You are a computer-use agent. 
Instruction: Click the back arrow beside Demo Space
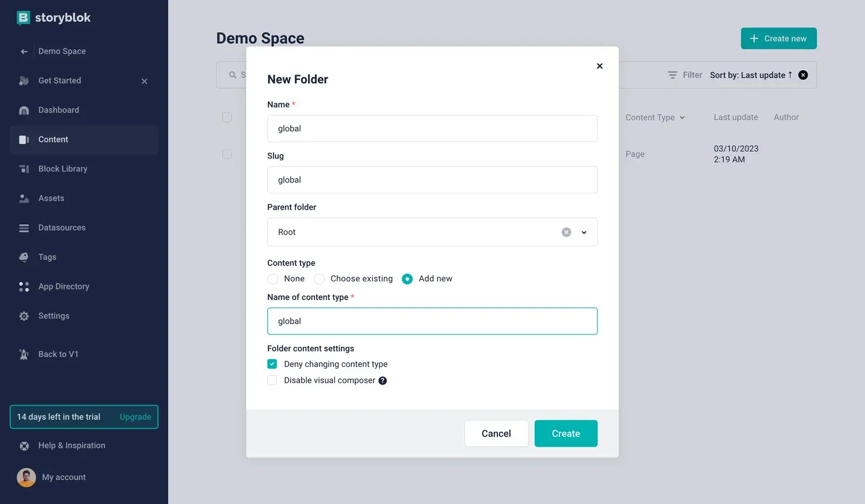pyautogui.click(x=24, y=51)
